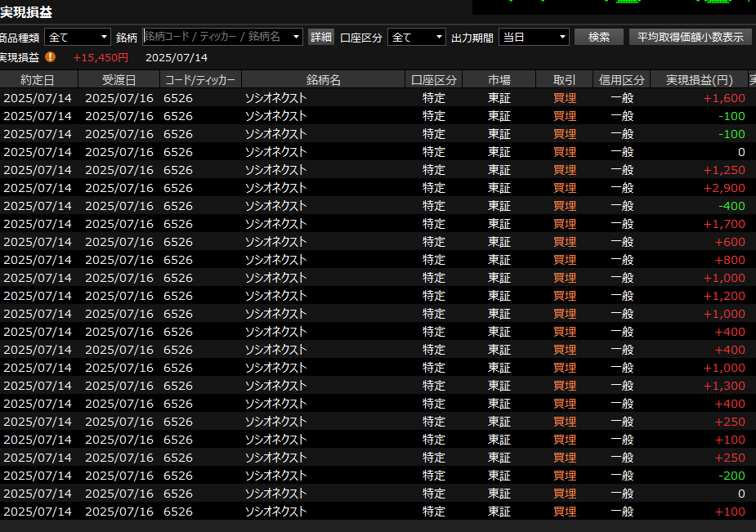This screenshot has height=532, width=756.
Task: Click 東証 in the +1,700 row
Action: pyautogui.click(x=499, y=224)
